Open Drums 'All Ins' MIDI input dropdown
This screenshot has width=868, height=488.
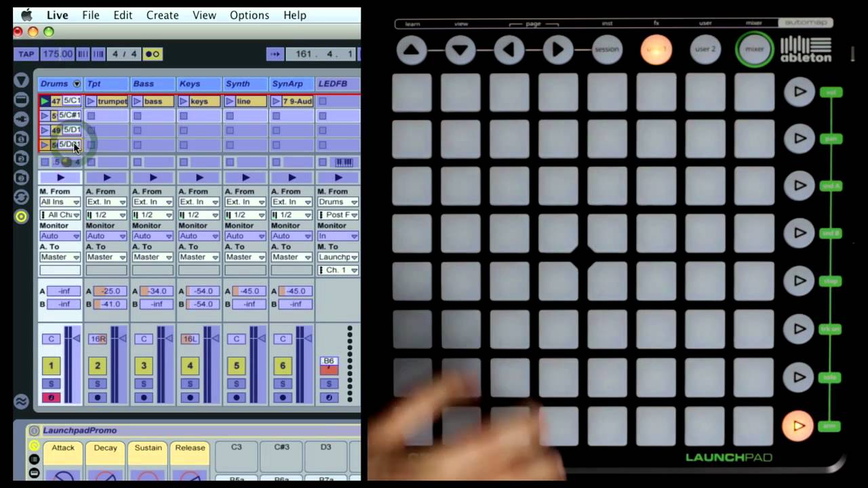pos(60,202)
